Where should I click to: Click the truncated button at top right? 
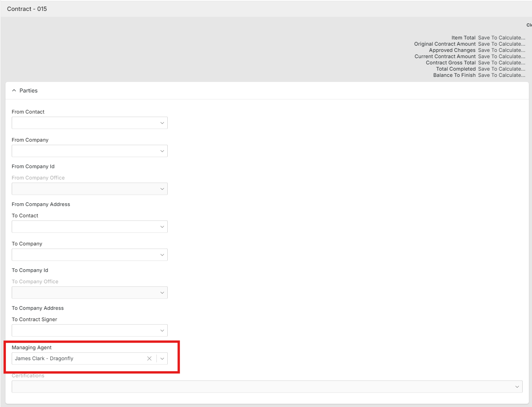tap(529, 25)
